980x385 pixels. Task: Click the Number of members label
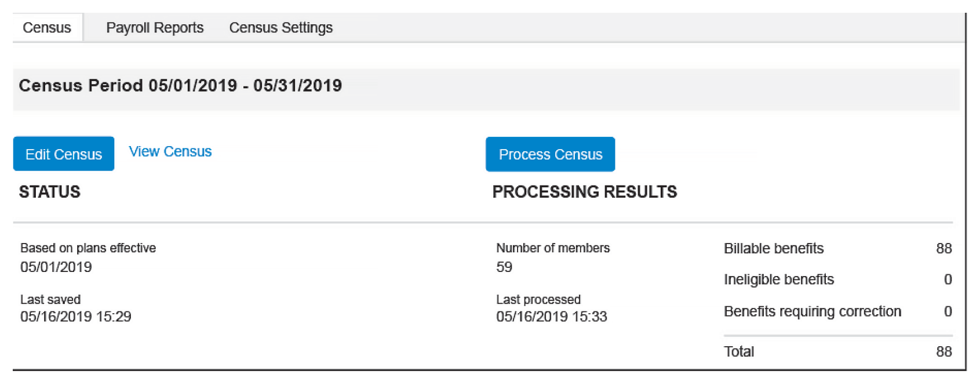click(553, 248)
